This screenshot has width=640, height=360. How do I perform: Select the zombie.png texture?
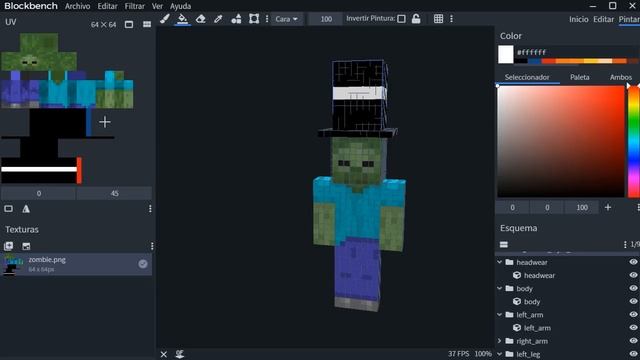[76, 264]
